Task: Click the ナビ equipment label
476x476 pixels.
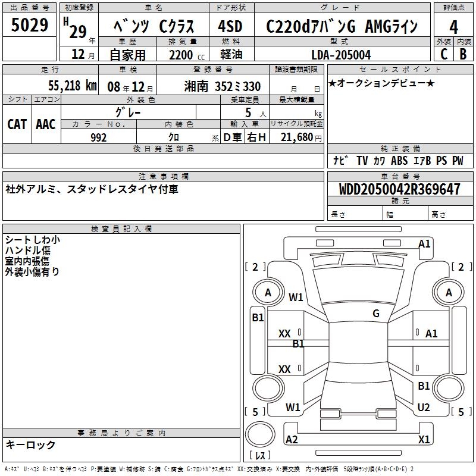Action: pyautogui.click(x=340, y=161)
